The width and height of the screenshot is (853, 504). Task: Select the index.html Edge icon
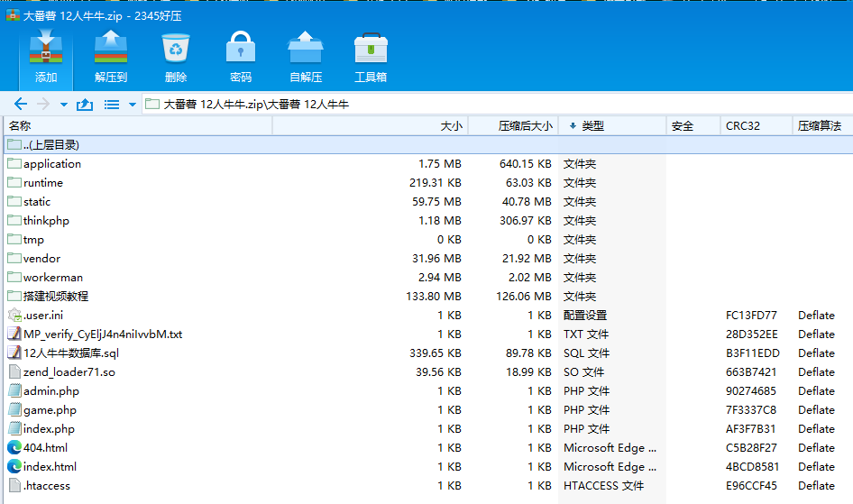point(14,466)
